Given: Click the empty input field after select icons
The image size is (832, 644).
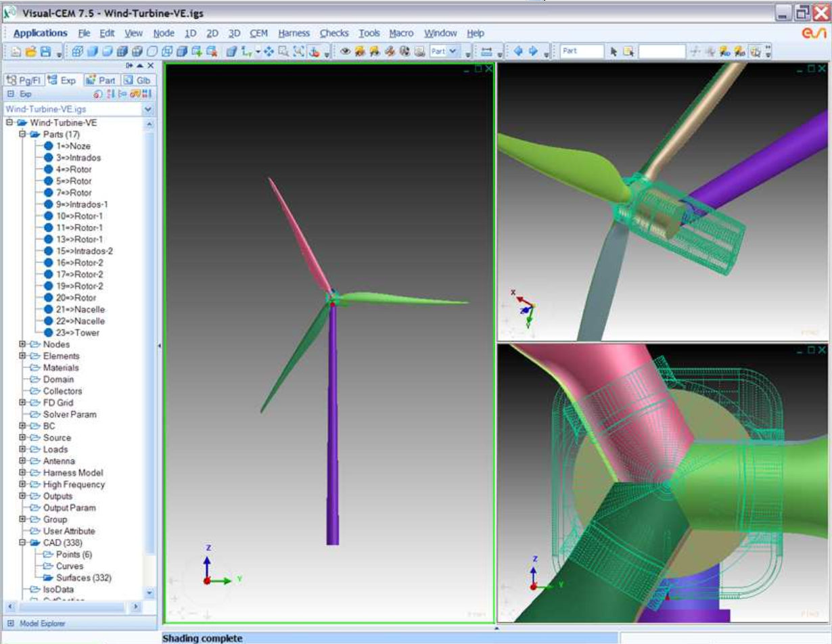Looking at the screenshot, I should point(662,51).
